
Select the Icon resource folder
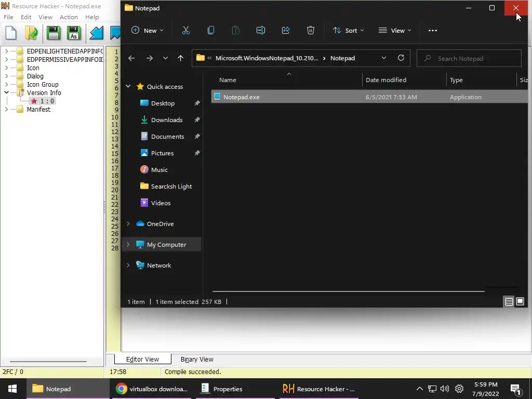[x=33, y=68]
